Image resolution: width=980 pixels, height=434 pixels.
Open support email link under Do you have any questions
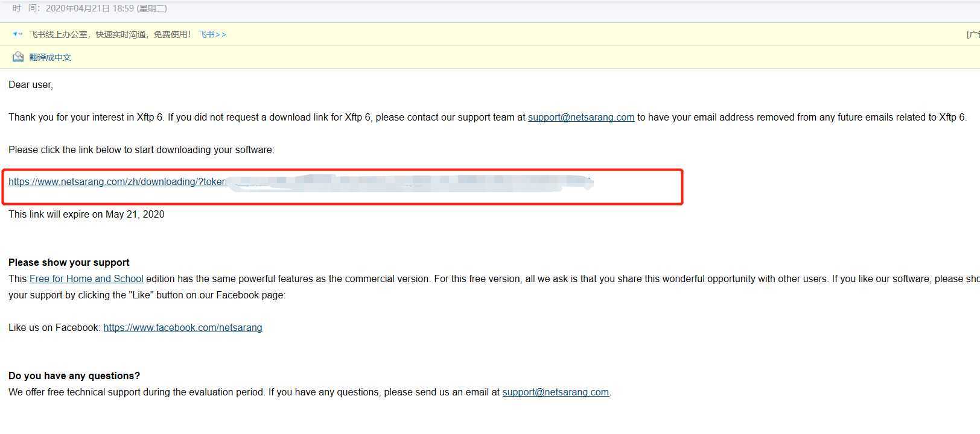(x=555, y=392)
